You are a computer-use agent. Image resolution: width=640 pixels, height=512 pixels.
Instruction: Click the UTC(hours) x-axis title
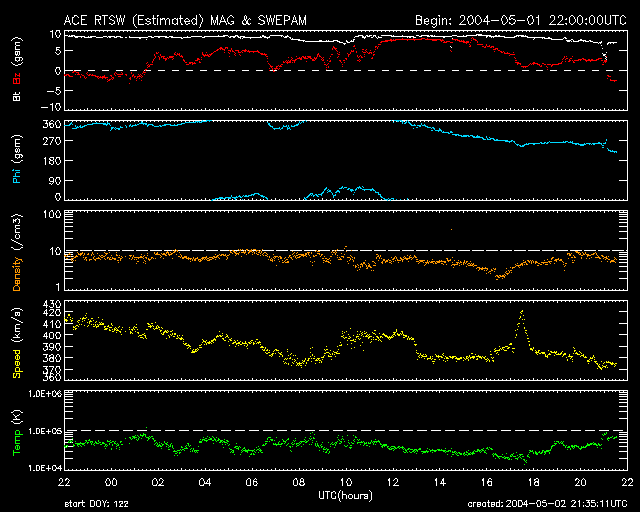[345, 496]
